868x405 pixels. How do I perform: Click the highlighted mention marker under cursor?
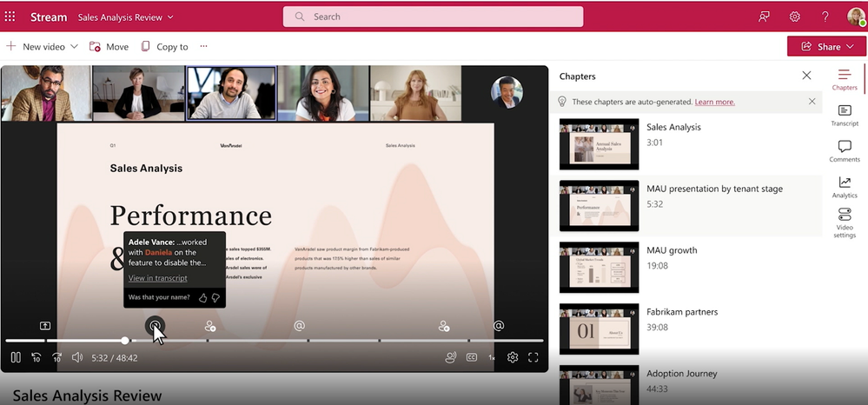156,326
